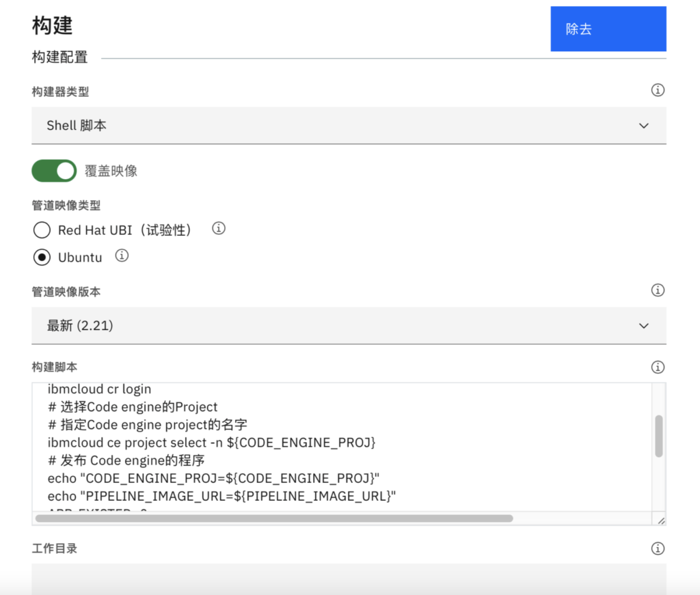
Task: Click the '# 发布 Code engine的程序' comment line
Action: (126, 460)
